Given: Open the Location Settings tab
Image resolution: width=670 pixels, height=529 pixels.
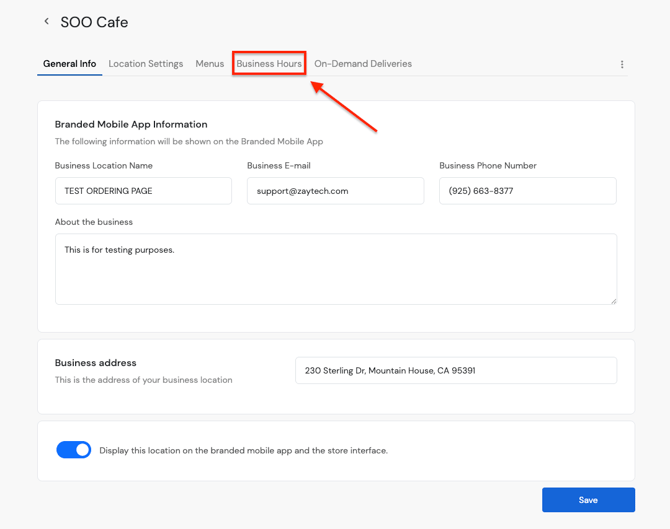Looking at the screenshot, I should point(146,64).
